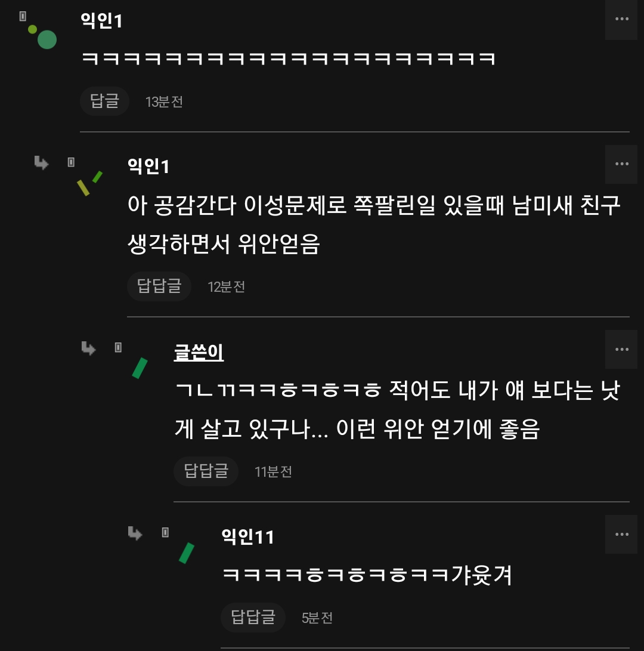The height and width of the screenshot is (651, 644).
Task: Click the 익인1 username on the nested reply
Action: (148, 166)
